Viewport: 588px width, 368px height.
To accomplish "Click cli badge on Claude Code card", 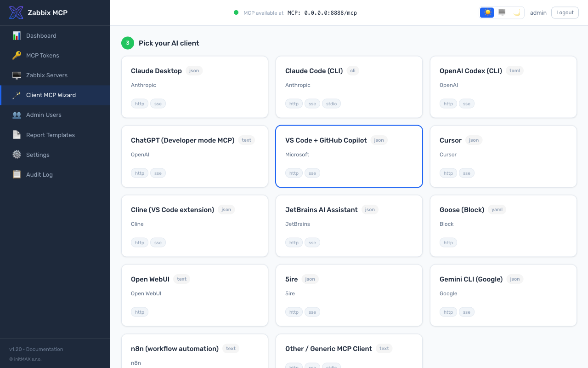I will 353,71.
